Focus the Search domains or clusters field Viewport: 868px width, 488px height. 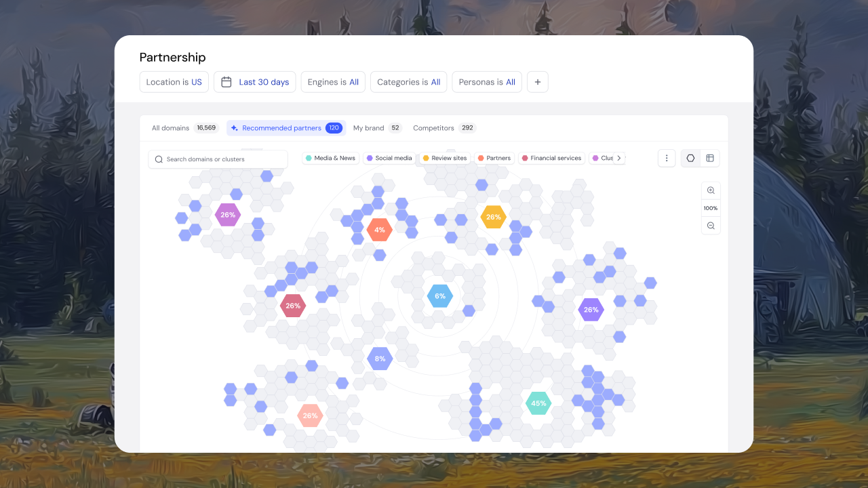(218, 159)
